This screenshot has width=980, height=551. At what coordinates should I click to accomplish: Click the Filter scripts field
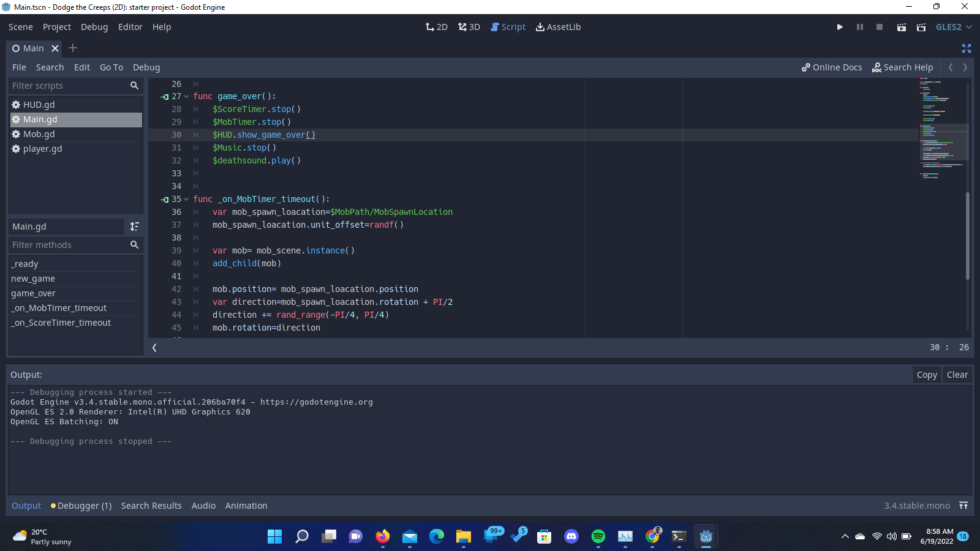click(75, 86)
